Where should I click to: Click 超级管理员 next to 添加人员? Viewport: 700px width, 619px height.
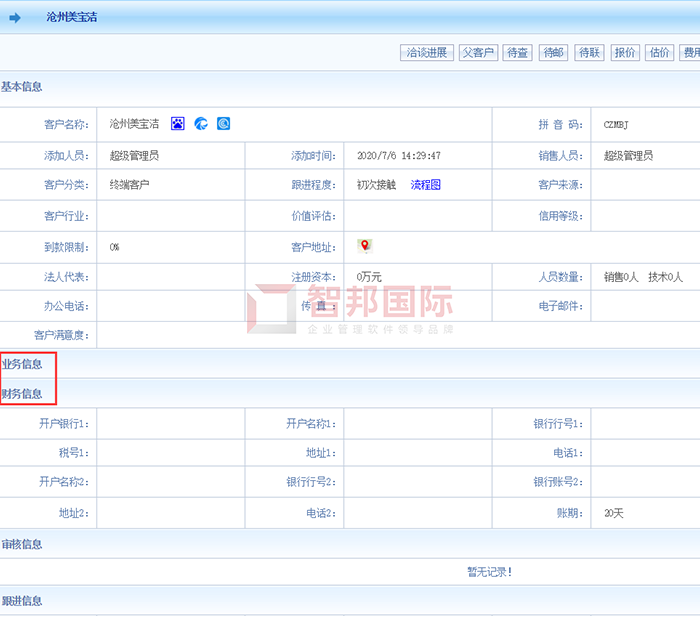coord(134,156)
